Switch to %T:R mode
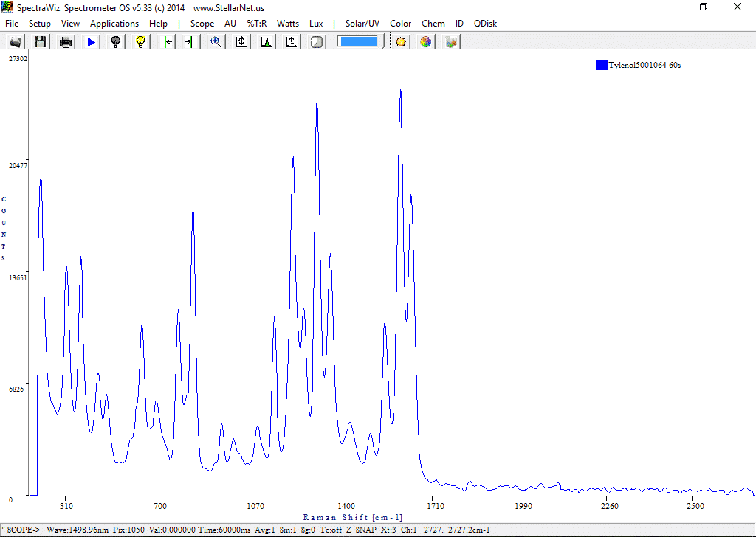The width and height of the screenshot is (756, 537). pyautogui.click(x=256, y=23)
